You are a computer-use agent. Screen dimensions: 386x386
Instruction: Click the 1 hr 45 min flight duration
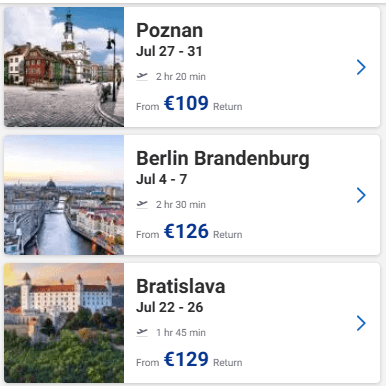181,333
